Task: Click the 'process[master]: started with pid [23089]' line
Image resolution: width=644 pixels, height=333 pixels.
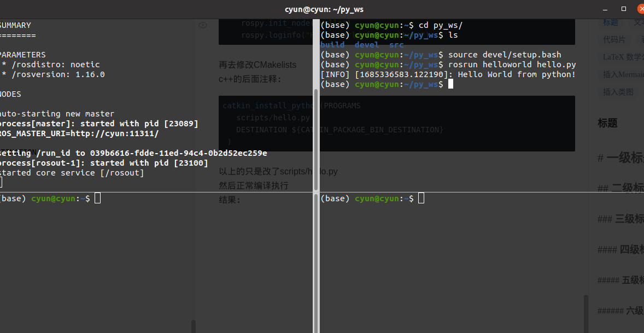Action: coord(99,124)
